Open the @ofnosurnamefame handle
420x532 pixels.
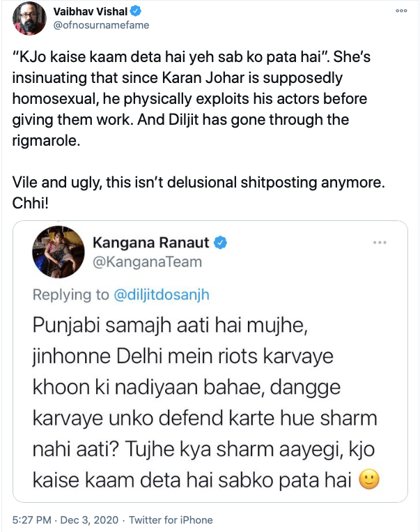point(100,25)
